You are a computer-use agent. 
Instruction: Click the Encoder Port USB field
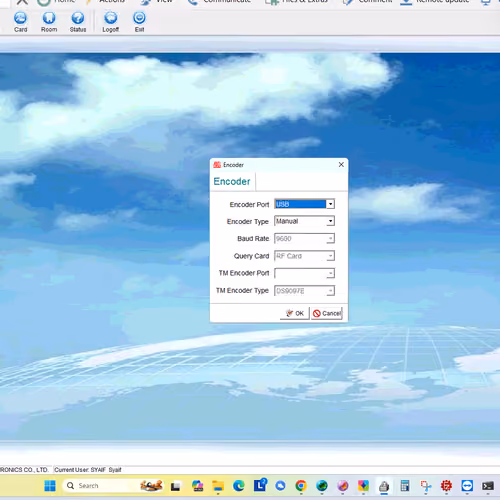(x=300, y=204)
